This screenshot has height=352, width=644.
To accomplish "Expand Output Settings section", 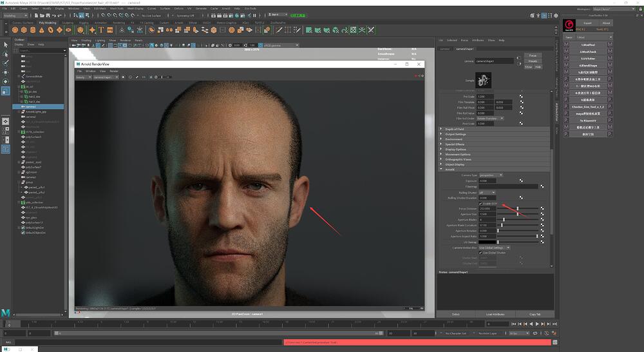I will coord(442,134).
